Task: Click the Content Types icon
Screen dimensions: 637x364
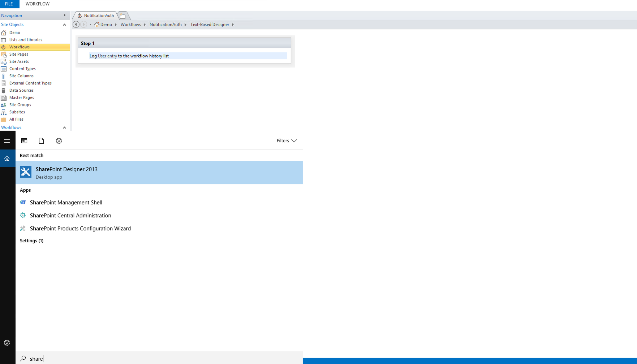Action: point(4,69)
